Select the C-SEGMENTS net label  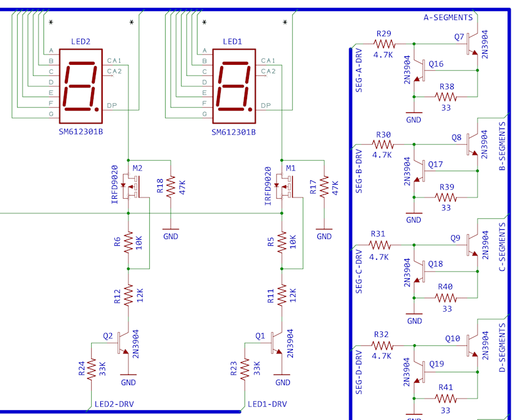pos(503,247)
